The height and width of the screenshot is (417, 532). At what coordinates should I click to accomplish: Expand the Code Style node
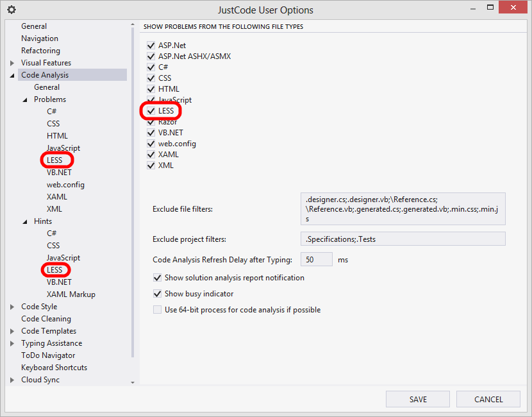[12, 307]
